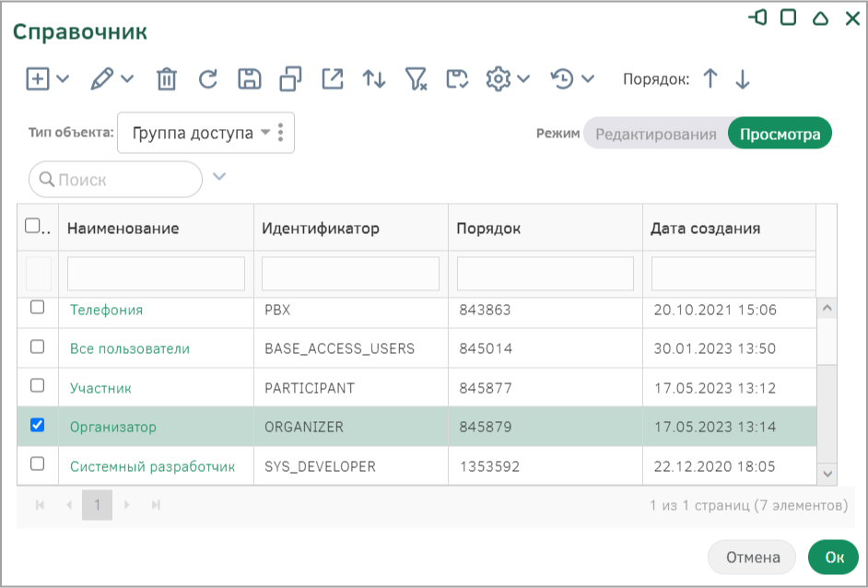Screen dimensions: 868x588
Task: Click the Идентификатор column filter field
Action: (x=350, y=274)
